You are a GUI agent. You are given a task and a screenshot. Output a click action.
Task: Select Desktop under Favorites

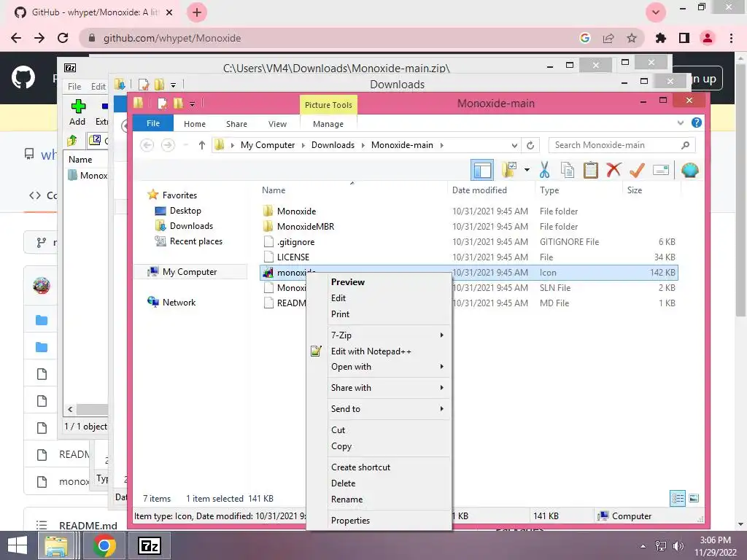click(x=178, y=211)
